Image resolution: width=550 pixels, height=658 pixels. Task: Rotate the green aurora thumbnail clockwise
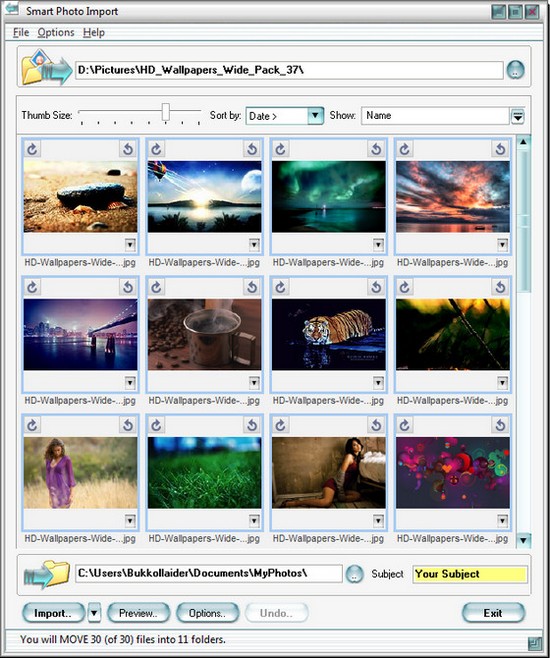(281, 149)
